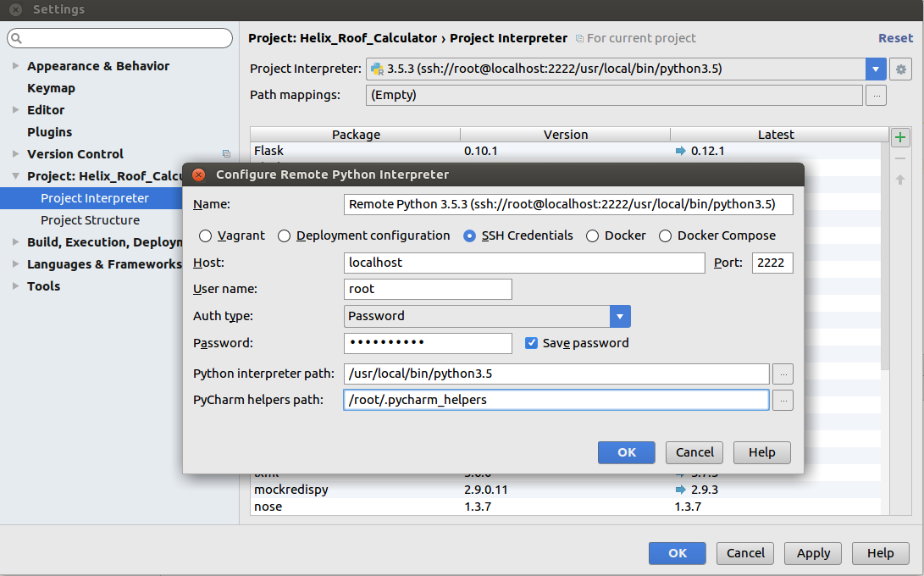The image size is (924, 576).
Task: Click the Path mappings field
Action: click(x=614, y=96)
